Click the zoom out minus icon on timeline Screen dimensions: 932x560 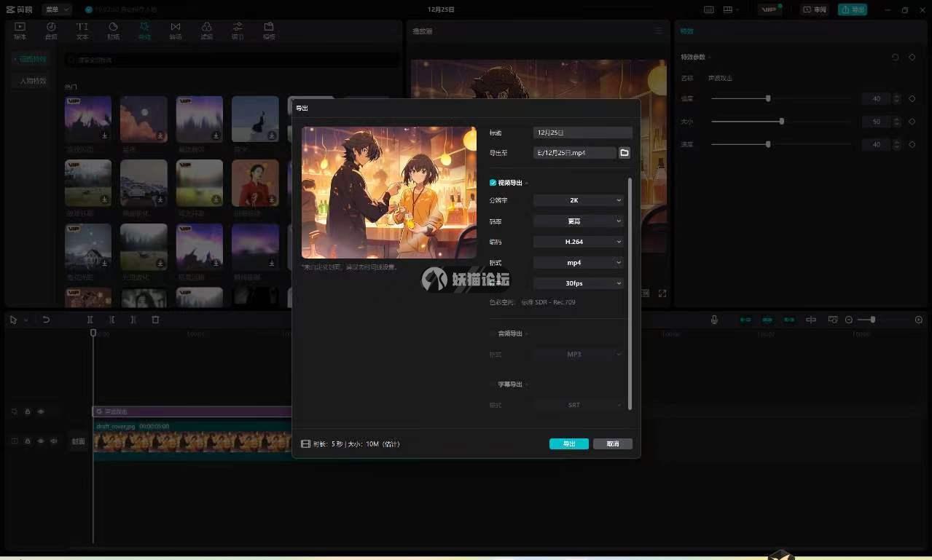tap(849, 320)
